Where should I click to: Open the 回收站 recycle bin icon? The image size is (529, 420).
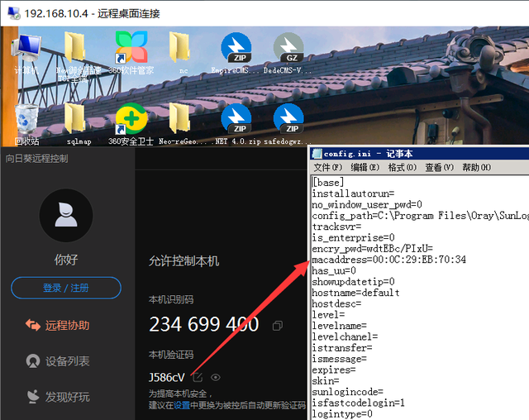(x=26, y=125)
